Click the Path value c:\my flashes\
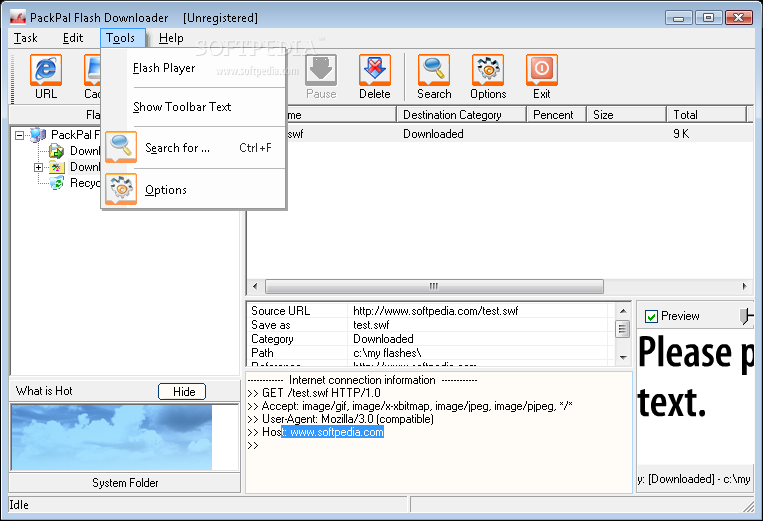Screen dimensions: 763x521 point(387,353)
